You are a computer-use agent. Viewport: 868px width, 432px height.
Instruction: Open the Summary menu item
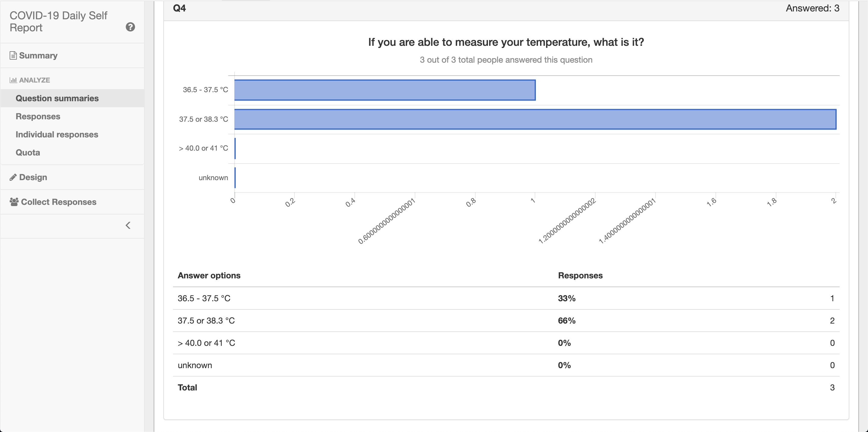[38, 55]
